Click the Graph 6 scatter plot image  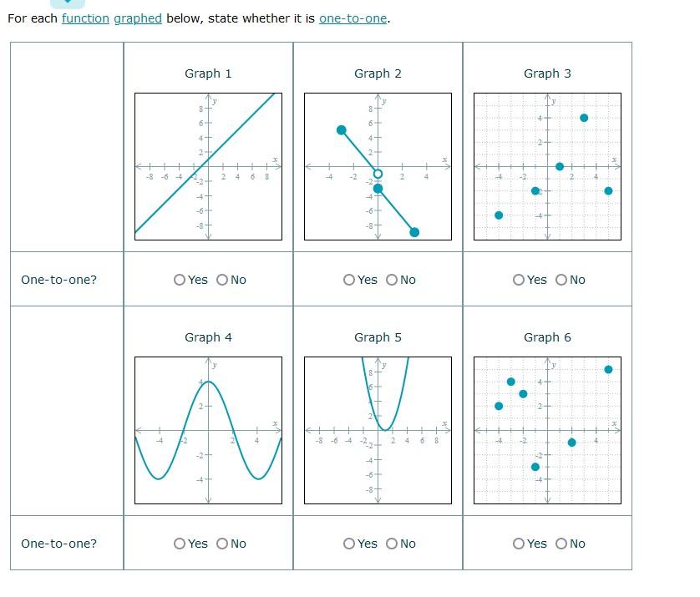point(547,429)
